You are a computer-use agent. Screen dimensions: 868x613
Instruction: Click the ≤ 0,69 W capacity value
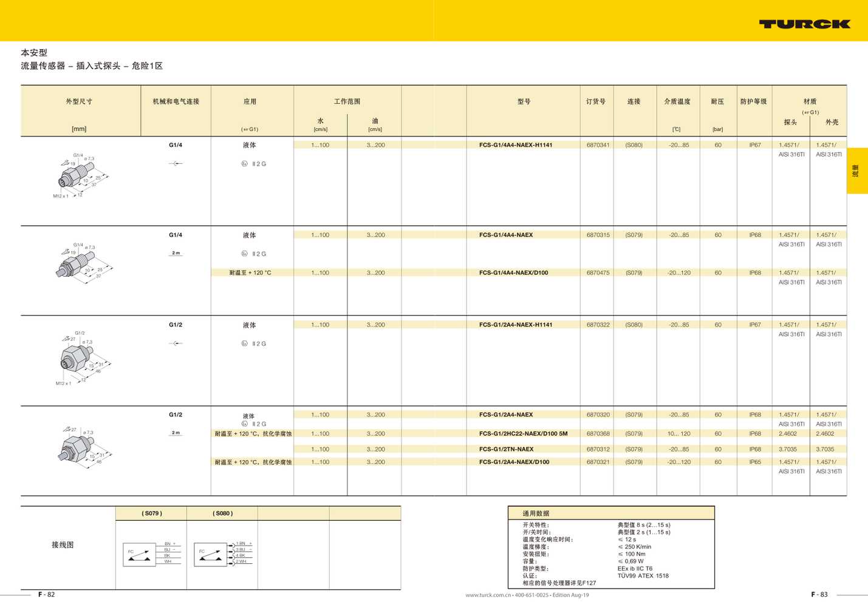pos(631,561)
